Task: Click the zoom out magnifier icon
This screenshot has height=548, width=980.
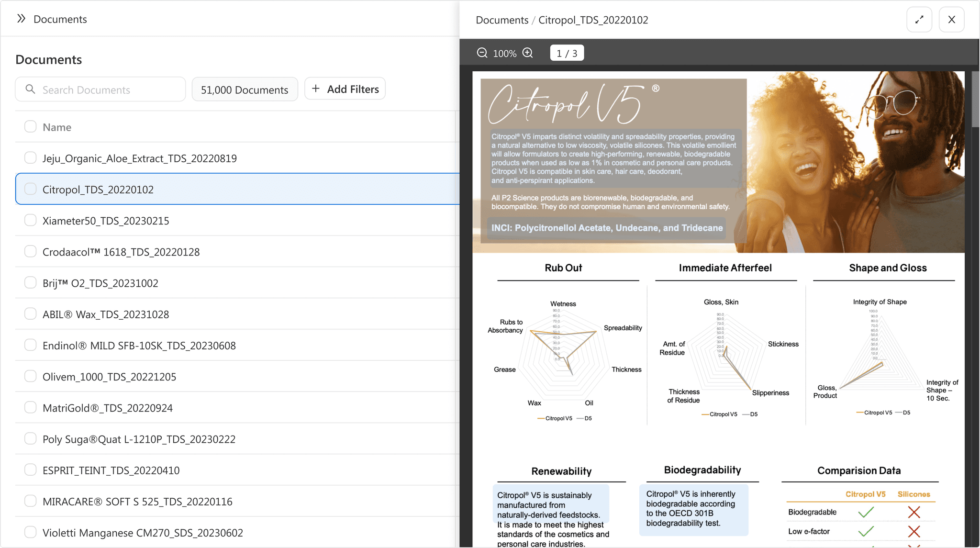Action: click(482, 53)
